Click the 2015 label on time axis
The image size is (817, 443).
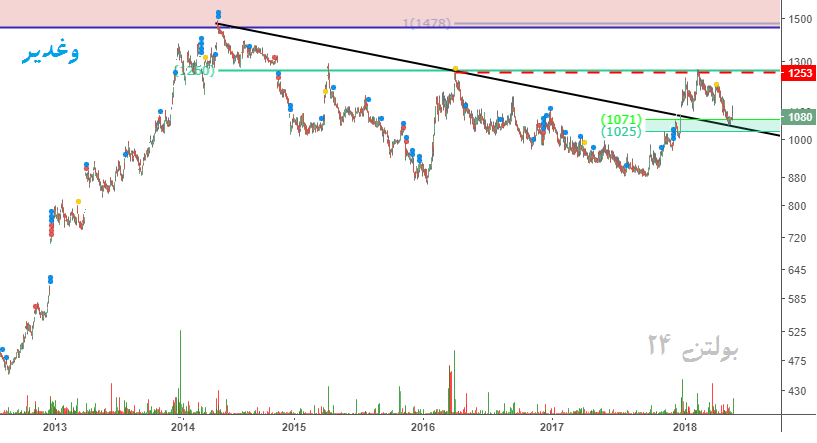294,427
